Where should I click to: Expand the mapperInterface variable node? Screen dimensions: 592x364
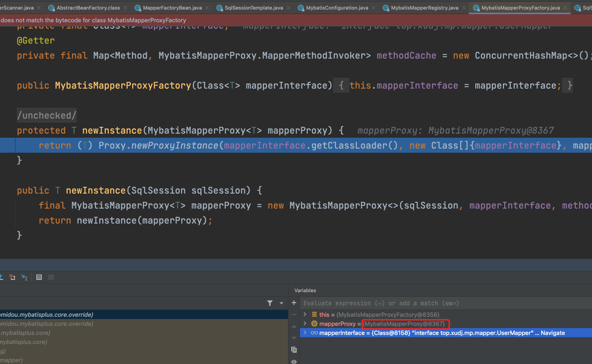[x=305, y=333]
